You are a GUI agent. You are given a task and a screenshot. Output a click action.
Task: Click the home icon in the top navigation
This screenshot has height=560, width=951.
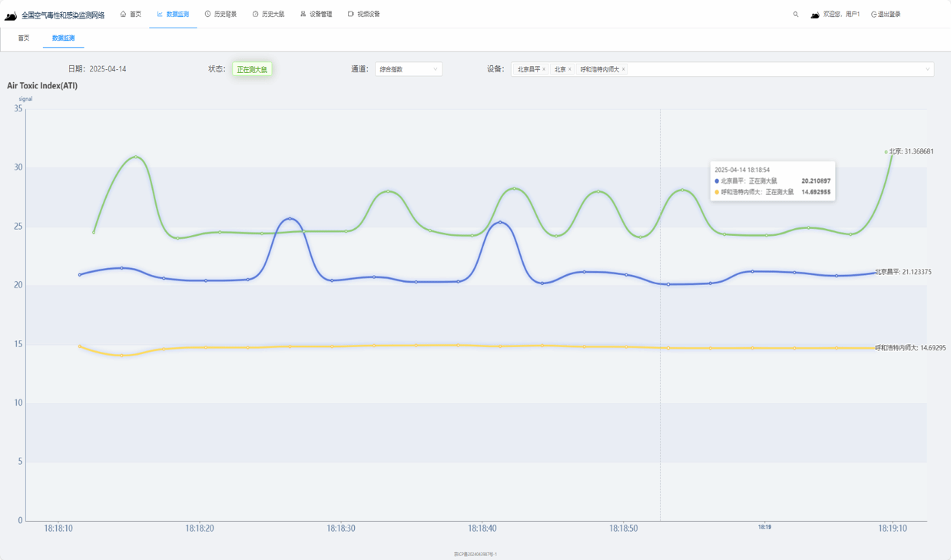123,14
